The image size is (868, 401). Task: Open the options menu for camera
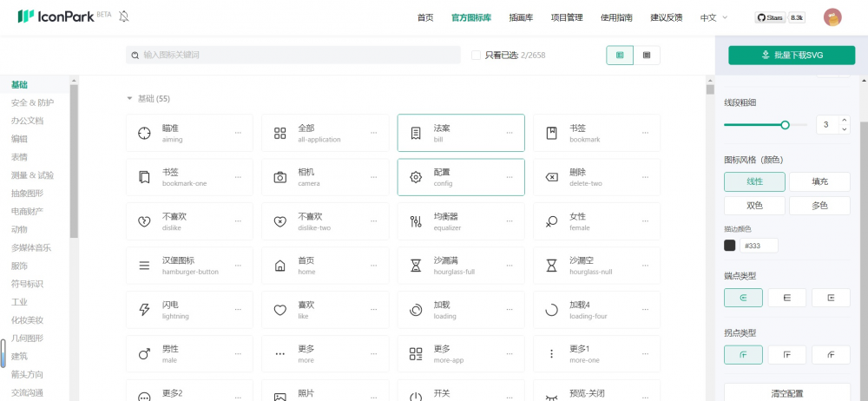pyautogui.click(x=373, y=177)
